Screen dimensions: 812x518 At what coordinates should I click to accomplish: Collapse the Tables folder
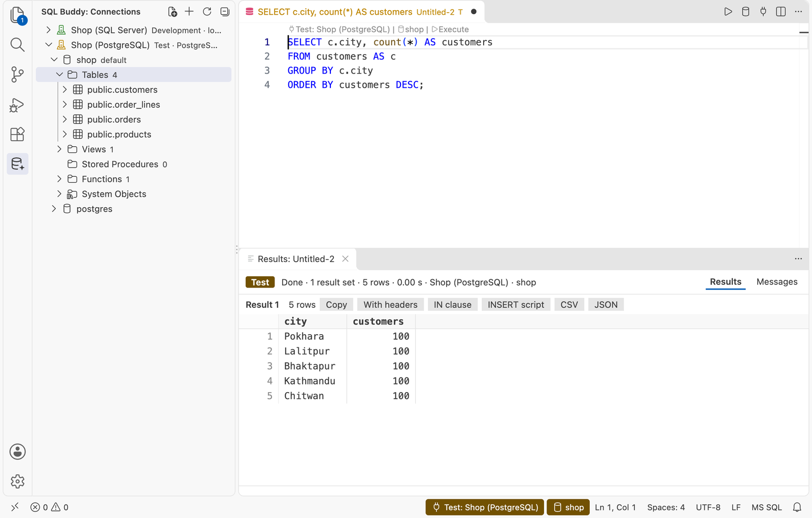click(59, 75)
